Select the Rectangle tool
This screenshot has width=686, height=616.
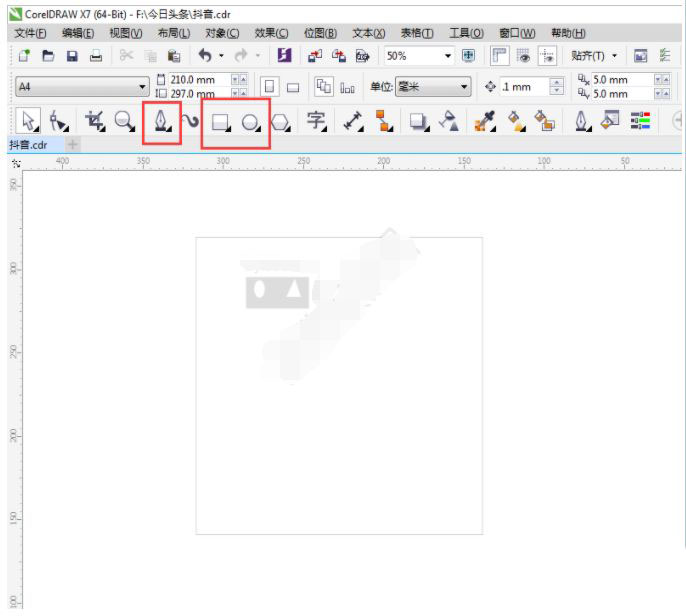click(x=220, y=122)
